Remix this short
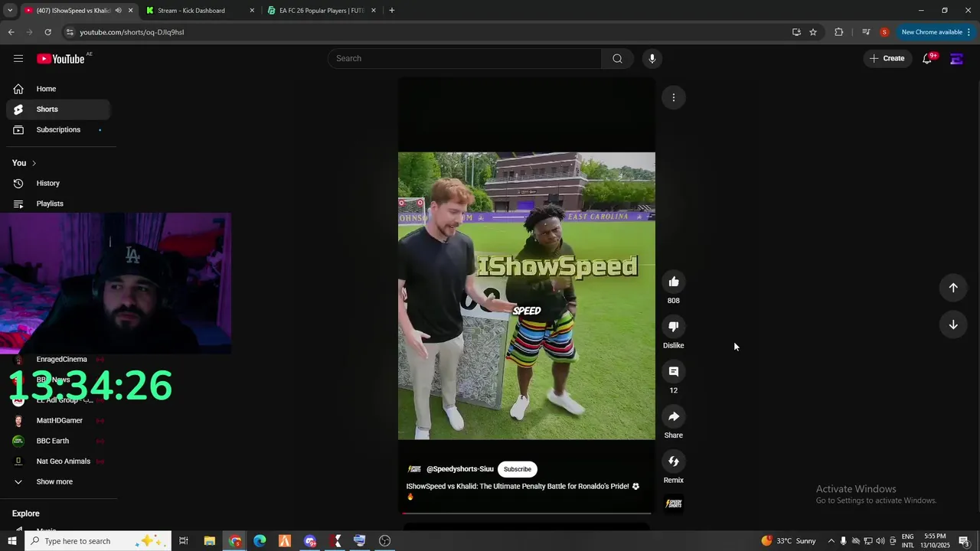The image size is (980, 551). click(x=674, y=461)
